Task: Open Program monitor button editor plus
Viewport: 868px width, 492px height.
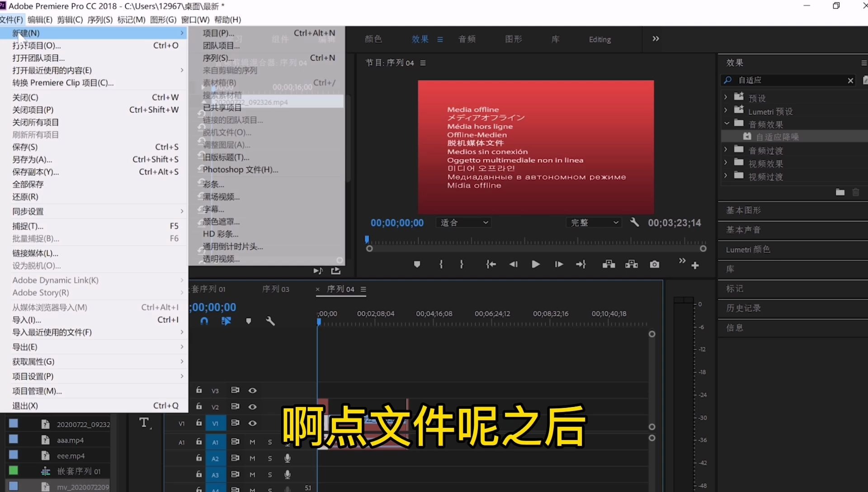Action: pos(695,265)
